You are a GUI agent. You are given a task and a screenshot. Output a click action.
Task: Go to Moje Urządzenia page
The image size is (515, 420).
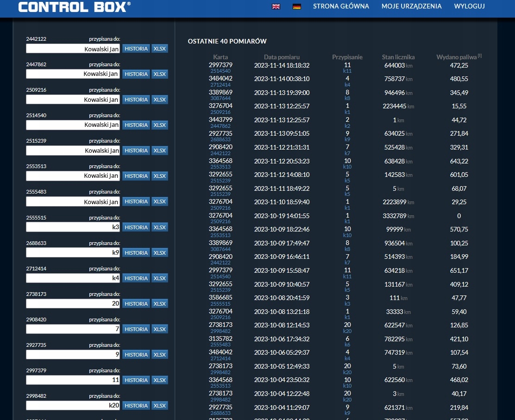point(411,6)
